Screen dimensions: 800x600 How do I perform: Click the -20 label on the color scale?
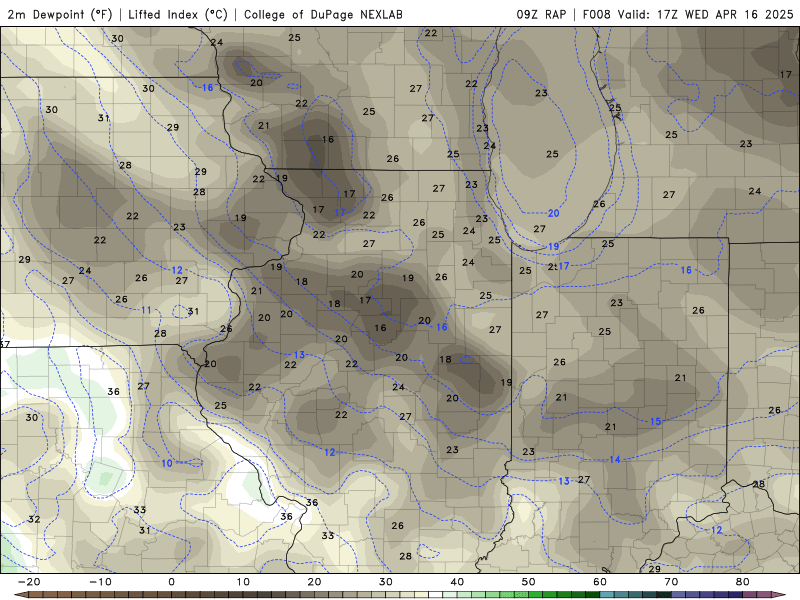tap(29, 582)
